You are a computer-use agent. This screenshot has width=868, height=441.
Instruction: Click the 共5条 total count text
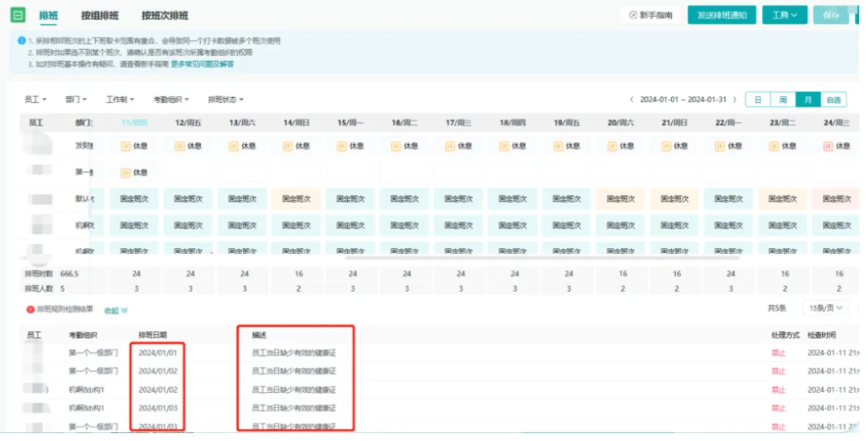pyautogui.click(x=776, y=308)
